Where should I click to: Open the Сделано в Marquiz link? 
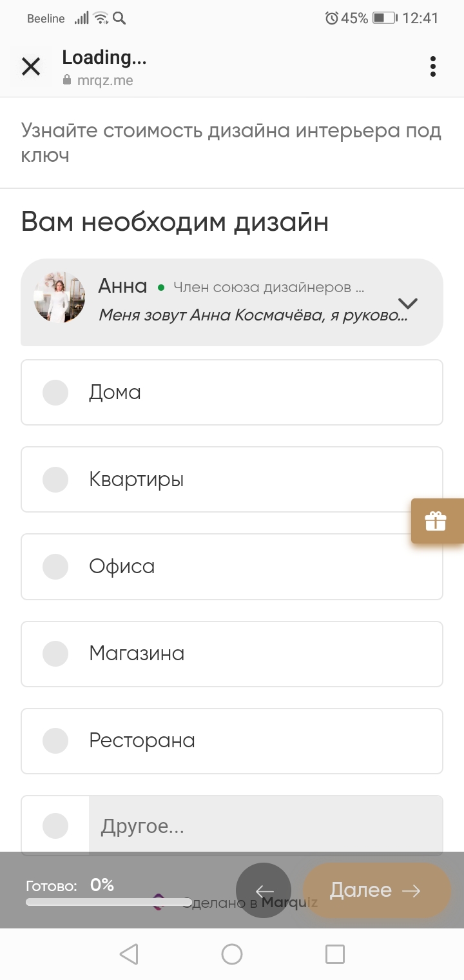point(235,902)
